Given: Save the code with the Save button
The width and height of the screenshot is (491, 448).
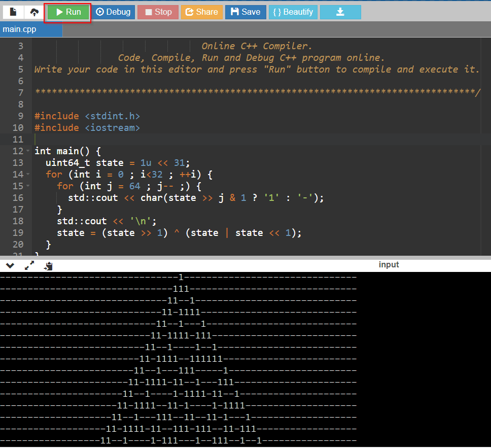Looking at the screenshot, I should pyautogui.click(x=245, y=12).
